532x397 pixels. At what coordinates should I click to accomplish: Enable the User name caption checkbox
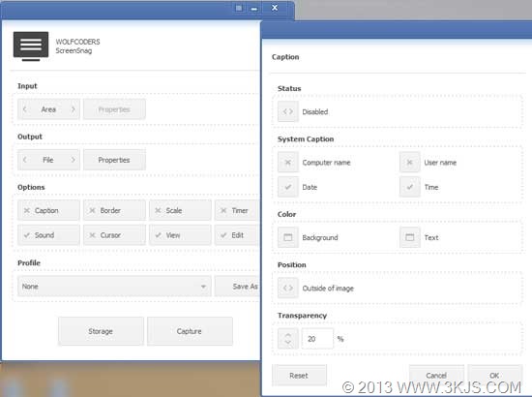pyautogui.click(x=410, y=163)
